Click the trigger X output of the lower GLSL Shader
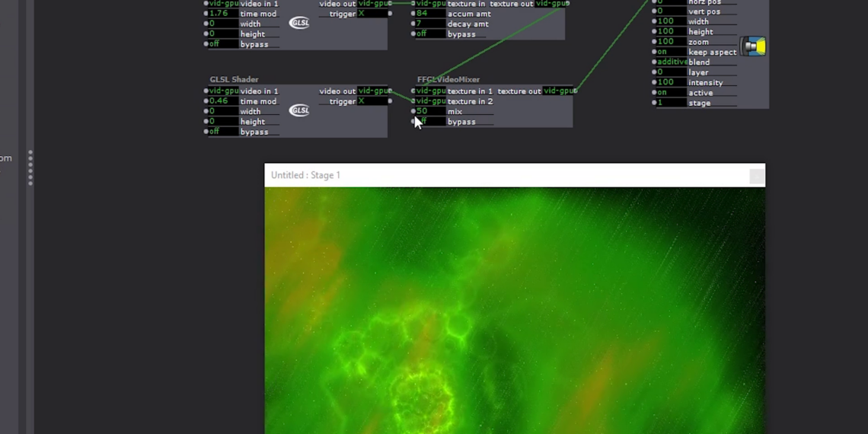 pyautogui.click(x=372, y=101)
